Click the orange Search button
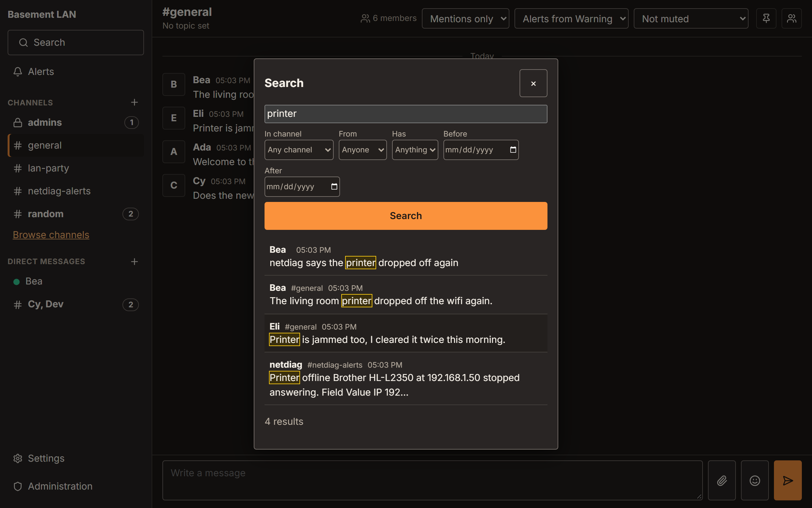812x508 pixels. (x=406, y=216)
